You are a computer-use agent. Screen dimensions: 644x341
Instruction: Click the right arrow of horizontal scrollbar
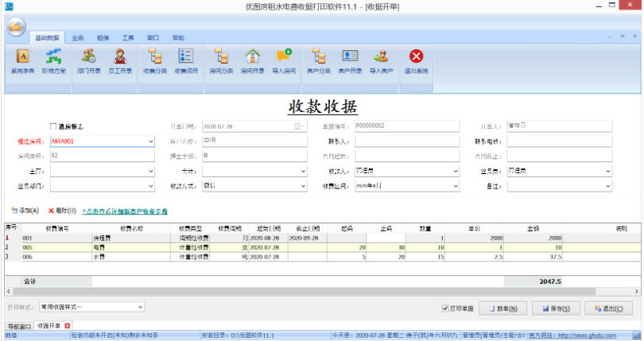click(x=637, y=291)
